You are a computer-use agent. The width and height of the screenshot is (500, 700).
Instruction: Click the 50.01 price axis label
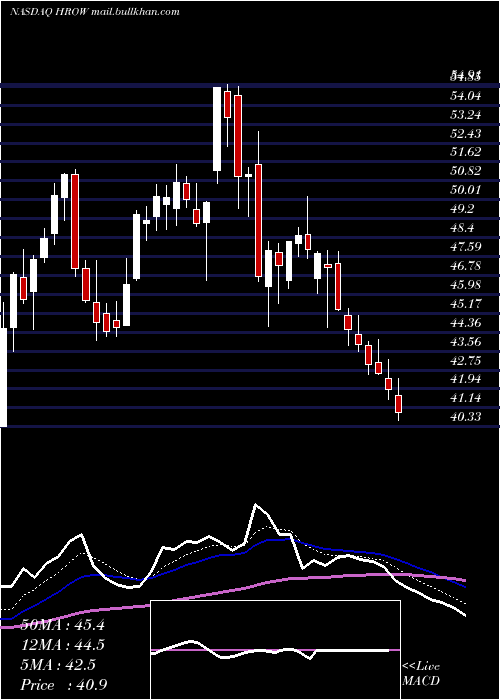[465, 190]
